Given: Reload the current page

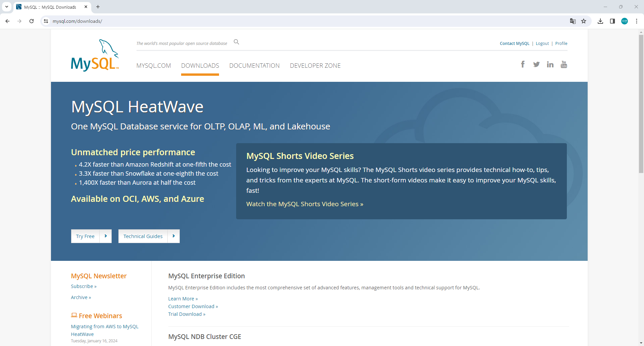Looking at the screenshot, I should 32,21.
